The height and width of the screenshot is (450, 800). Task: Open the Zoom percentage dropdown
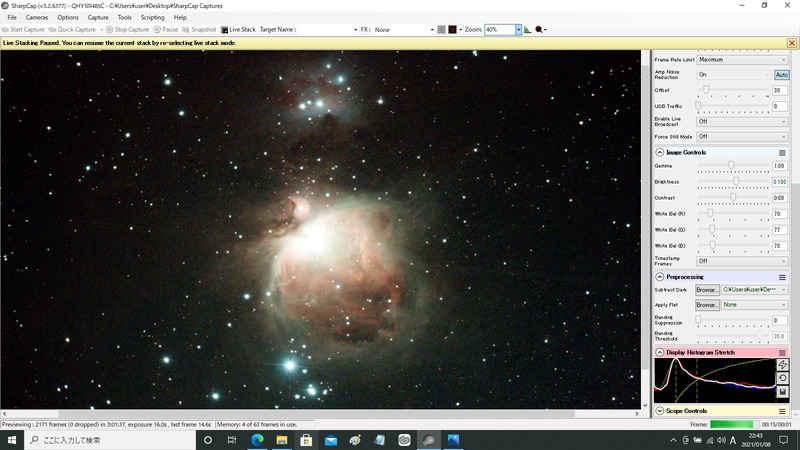pyautogui.click(x=518, y=30)
